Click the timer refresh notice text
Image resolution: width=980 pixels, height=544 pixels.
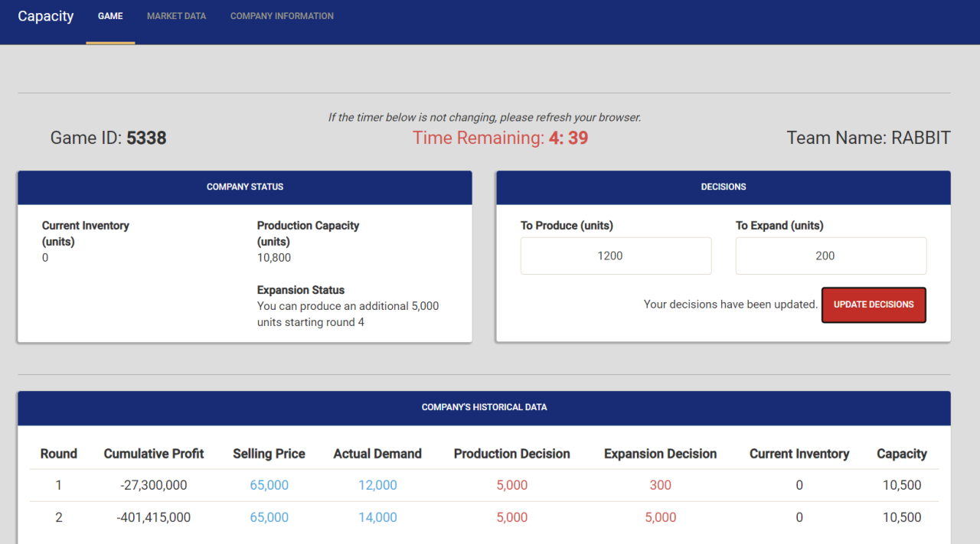point(485,118)
